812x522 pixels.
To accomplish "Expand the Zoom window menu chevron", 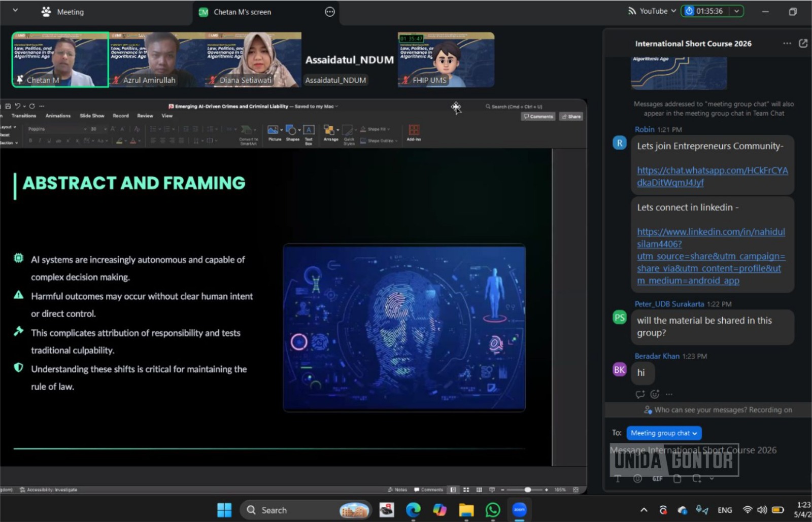I will click(x=15, y=10).
